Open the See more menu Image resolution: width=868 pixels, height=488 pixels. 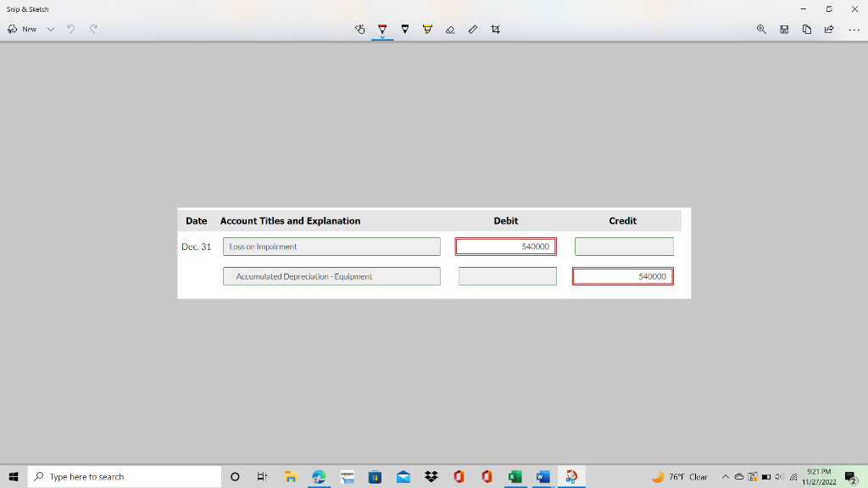point(853,29)
